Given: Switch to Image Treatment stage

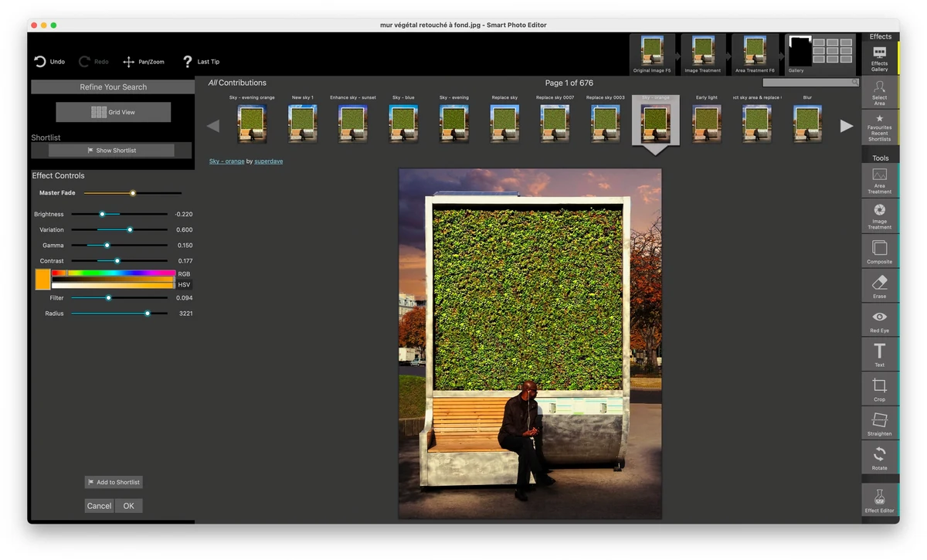Looking at the screenshot, I should click(x=703, y=54).
